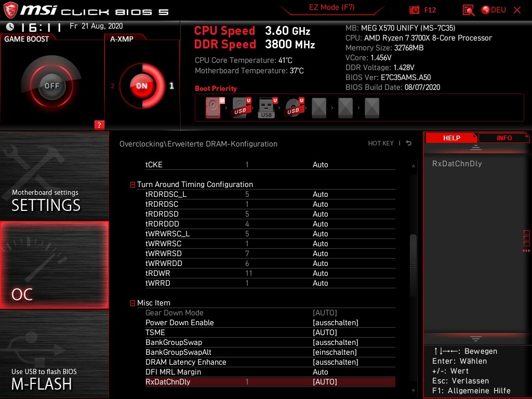Collapse Turn Around Timing Configuration section
This screenshot has width=532, height=399.
point(132,184)
